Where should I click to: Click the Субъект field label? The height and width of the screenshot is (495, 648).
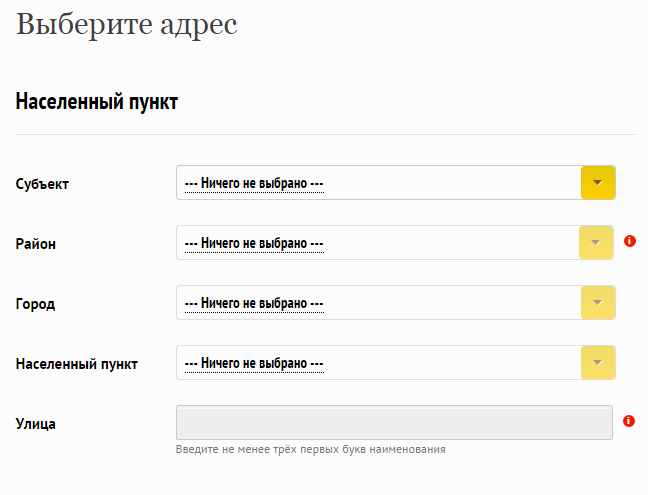click(x=42, y=184)
